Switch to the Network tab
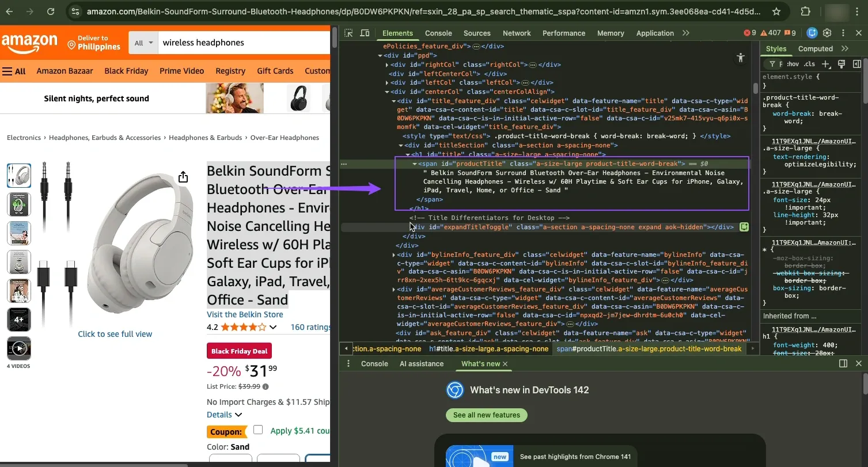The image size is (868, 467). [x=517, y=33]
